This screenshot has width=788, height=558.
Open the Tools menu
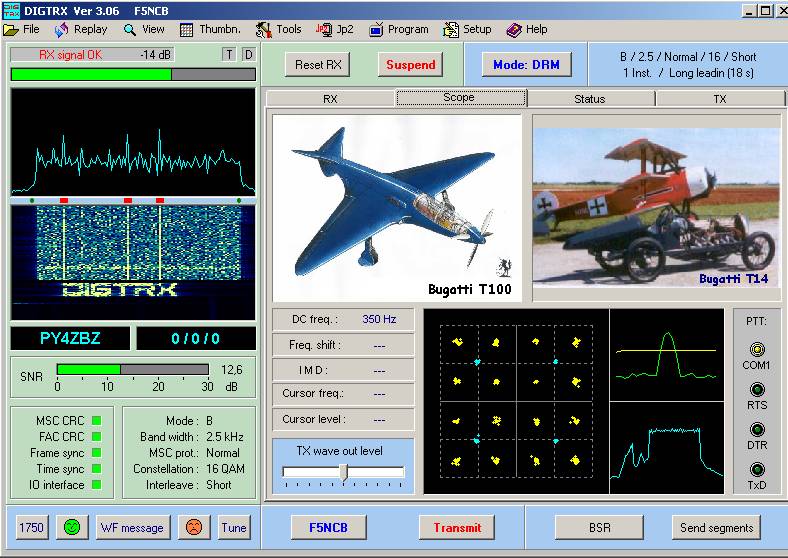point(279,29)
